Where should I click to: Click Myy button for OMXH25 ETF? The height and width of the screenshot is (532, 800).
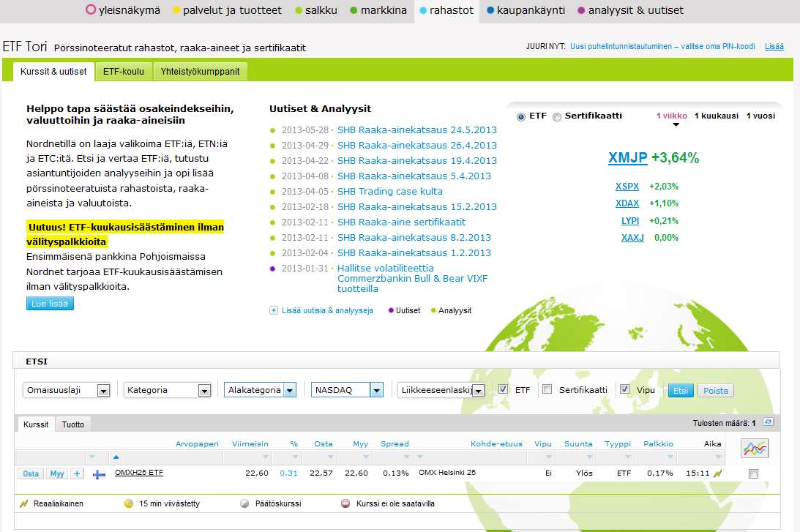(57, 473)
